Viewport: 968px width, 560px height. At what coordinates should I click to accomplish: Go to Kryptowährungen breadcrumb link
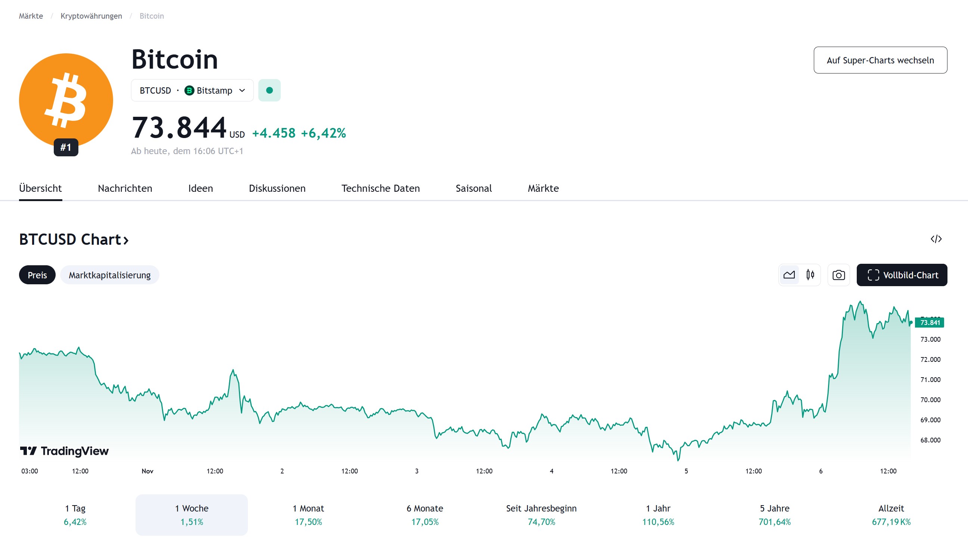91,16
